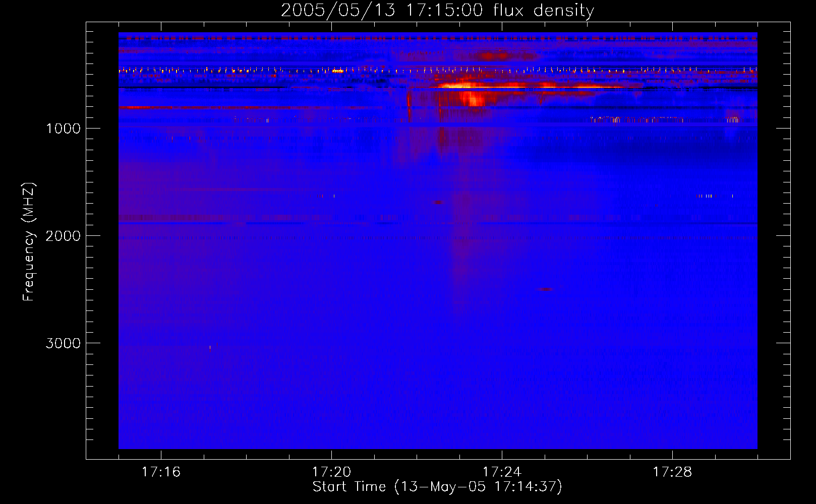Click the 3000 MHz frequency tick label
The height and width of the screenshot is (504, 816).
coord(64,343)
